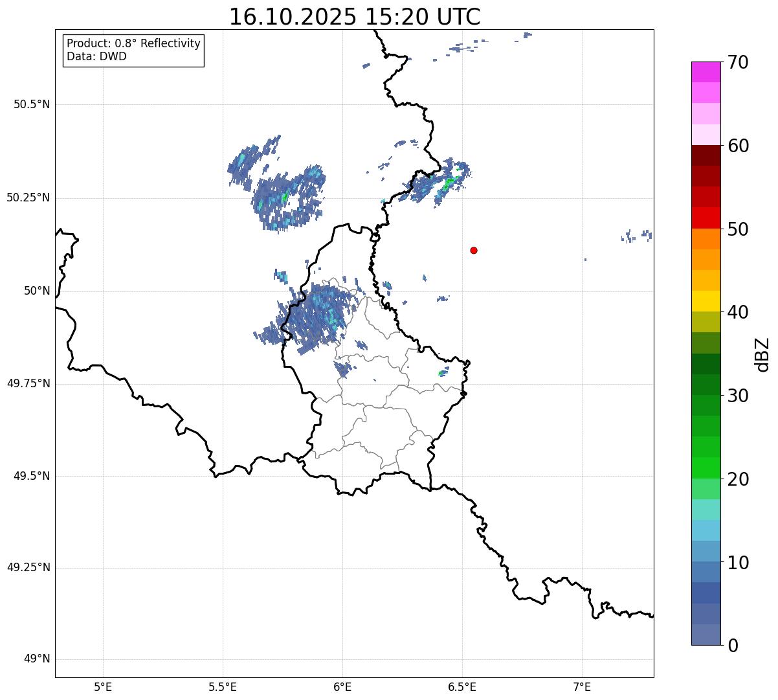The height and width of the screenshot is (700, 778).
Task: Pick the yellow colorbar segment above 40
Action: pos(706,301)
